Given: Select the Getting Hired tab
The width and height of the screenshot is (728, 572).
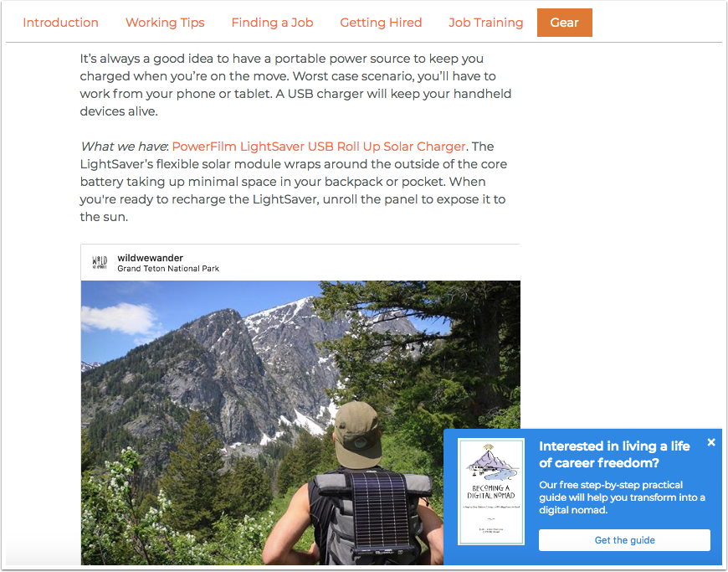Looking at the screenshot, I should [x=381, y=23].
